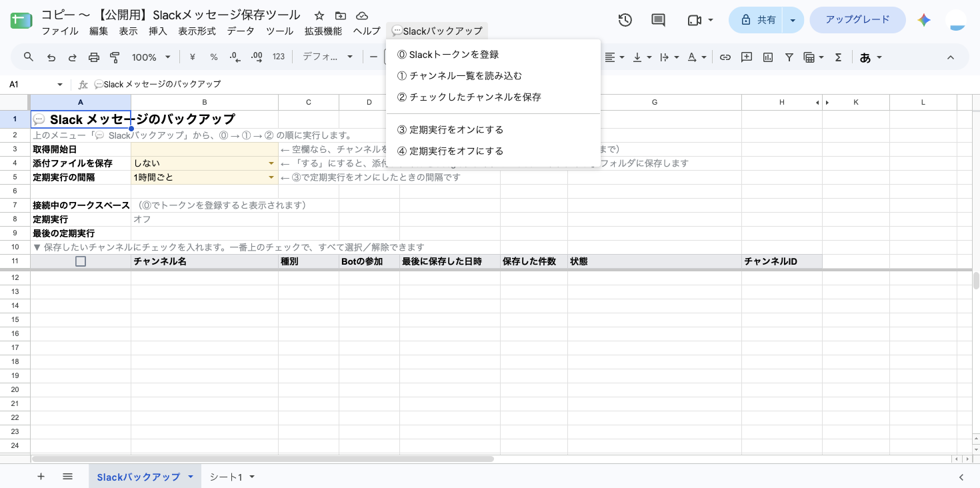
Task: Insert link icon in toolbar
Action: pyautogui.click(x=725, y=57)
